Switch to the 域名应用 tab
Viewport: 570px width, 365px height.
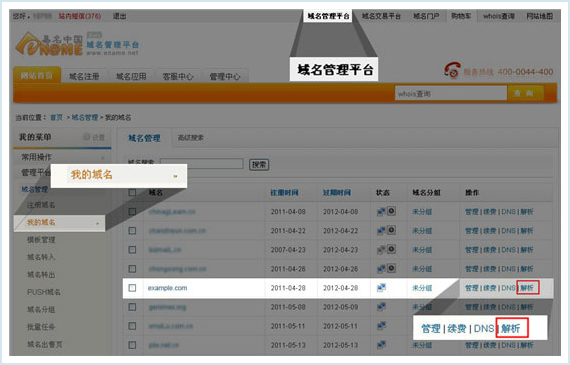click(x=131, y=76)
